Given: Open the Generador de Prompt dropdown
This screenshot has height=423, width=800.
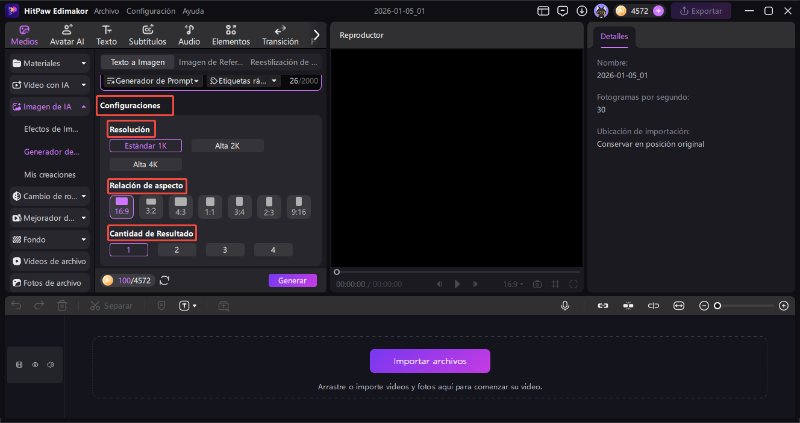Looking at the screenshot, I should [x=153, y=80].
